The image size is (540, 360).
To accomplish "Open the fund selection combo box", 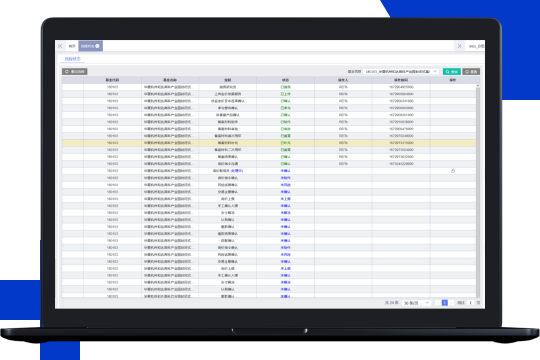I will click(401, 71).
